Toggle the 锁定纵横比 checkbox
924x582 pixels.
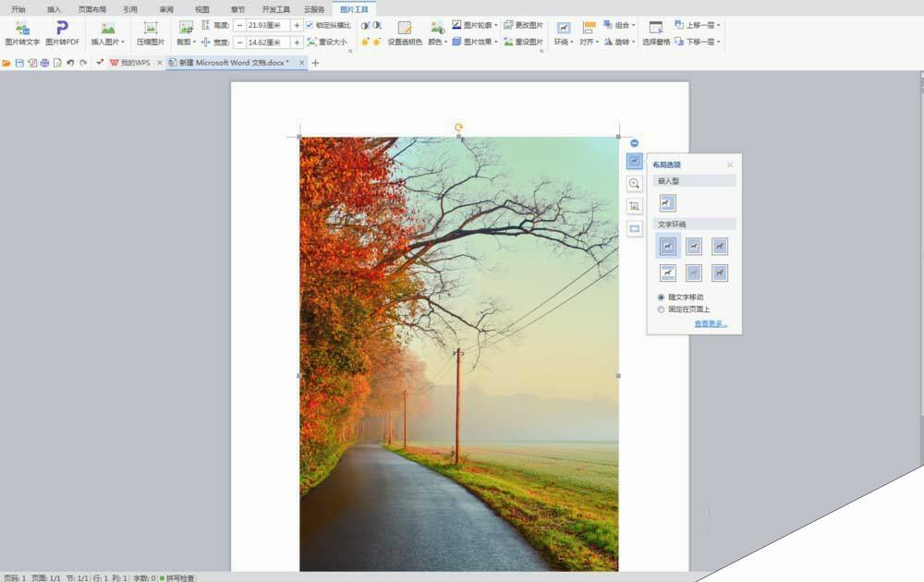tap(310, 26)
